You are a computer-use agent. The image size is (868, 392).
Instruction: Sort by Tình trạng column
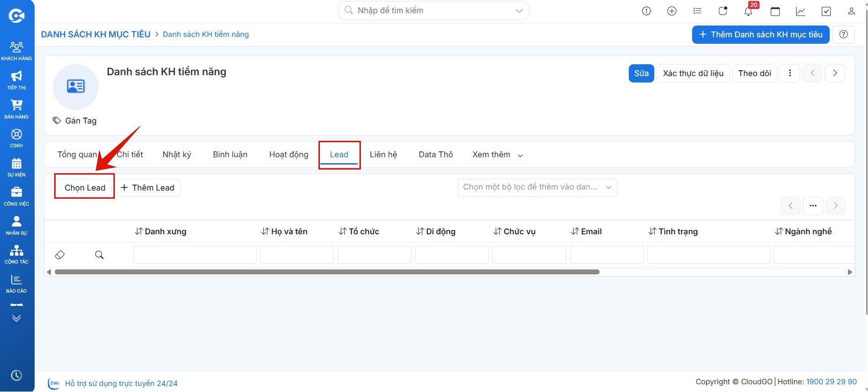click(x=673, y=232)
